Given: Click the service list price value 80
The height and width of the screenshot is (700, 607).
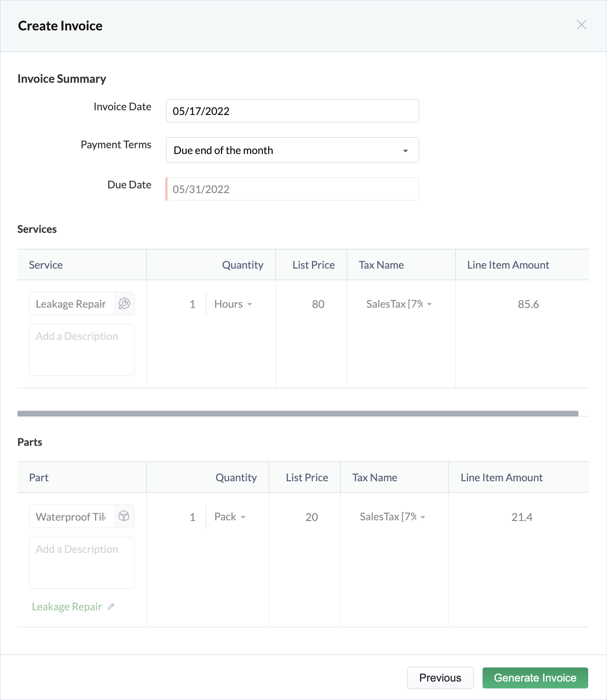Looking at the screenshot, I should pos(318,304).
